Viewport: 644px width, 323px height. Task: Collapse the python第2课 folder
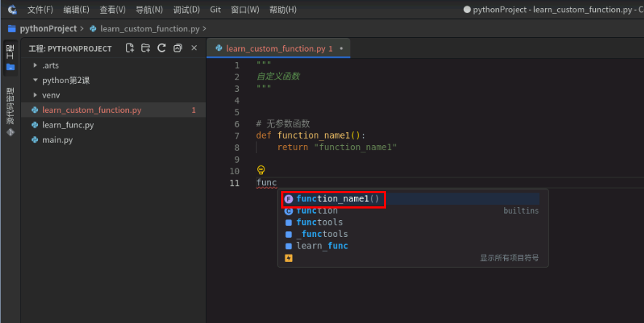click(x=35, y=80)
